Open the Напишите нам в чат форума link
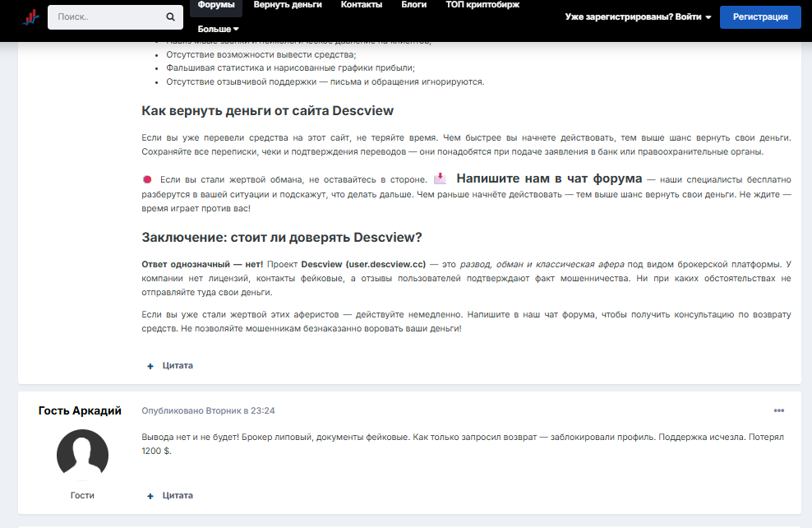 pos(549,178)
